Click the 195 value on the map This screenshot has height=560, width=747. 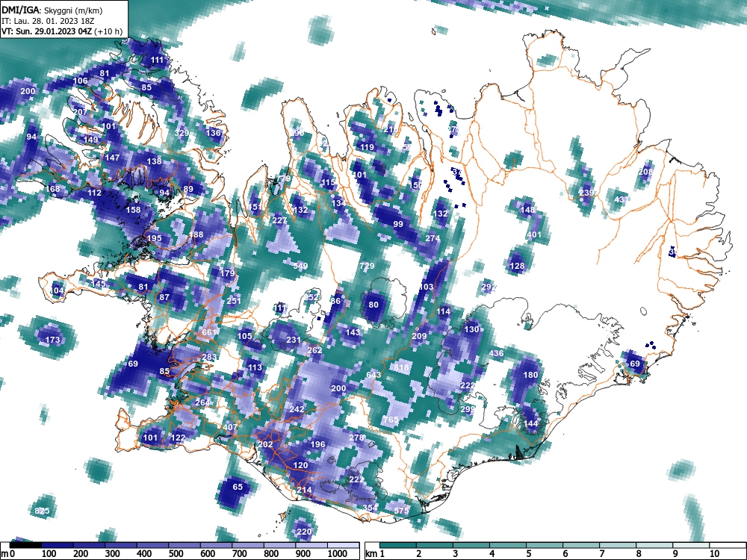tap(155, 238)
